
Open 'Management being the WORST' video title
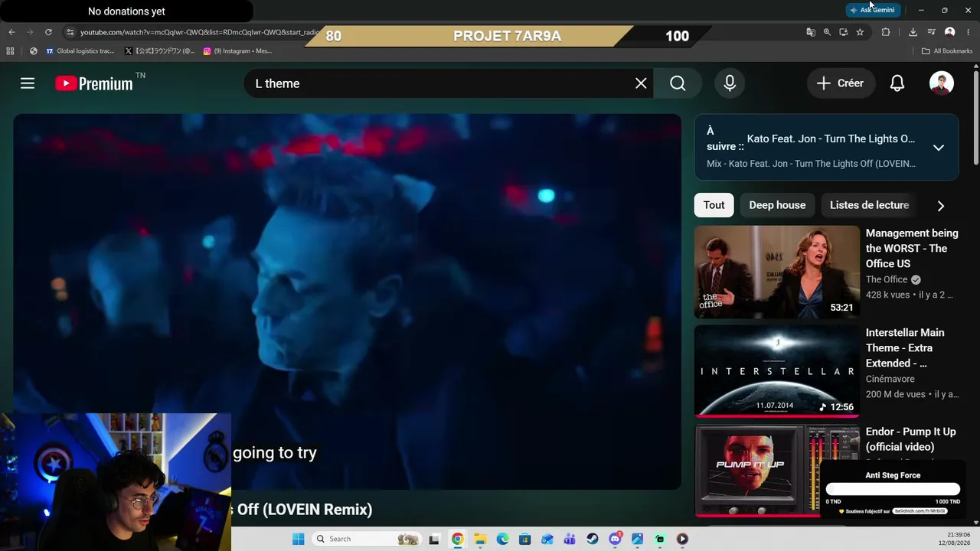pyautogui.click(x=912, y=248)
